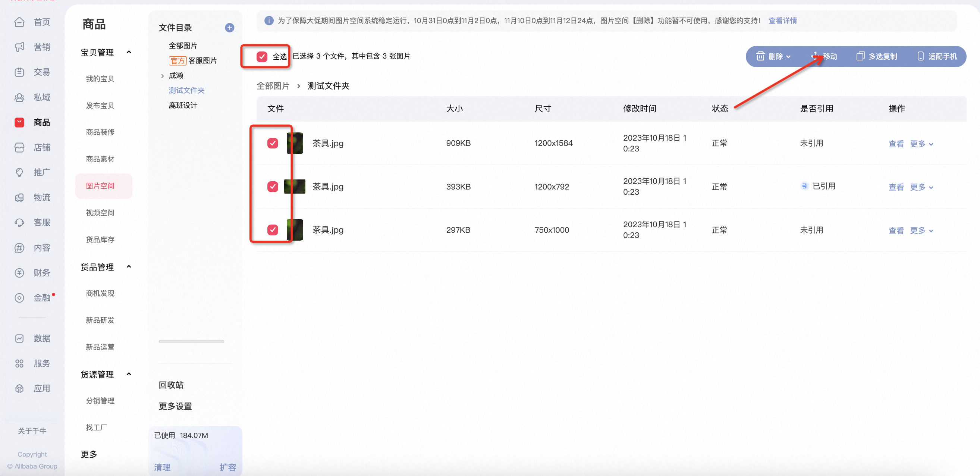The image size is (980, 476).
Task: Click 清理 storage cleanup link
Action: click(x=162, y=467)
